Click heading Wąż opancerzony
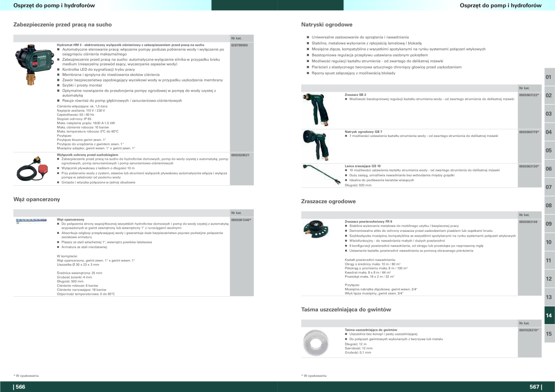555x392 pixels. 37,199
